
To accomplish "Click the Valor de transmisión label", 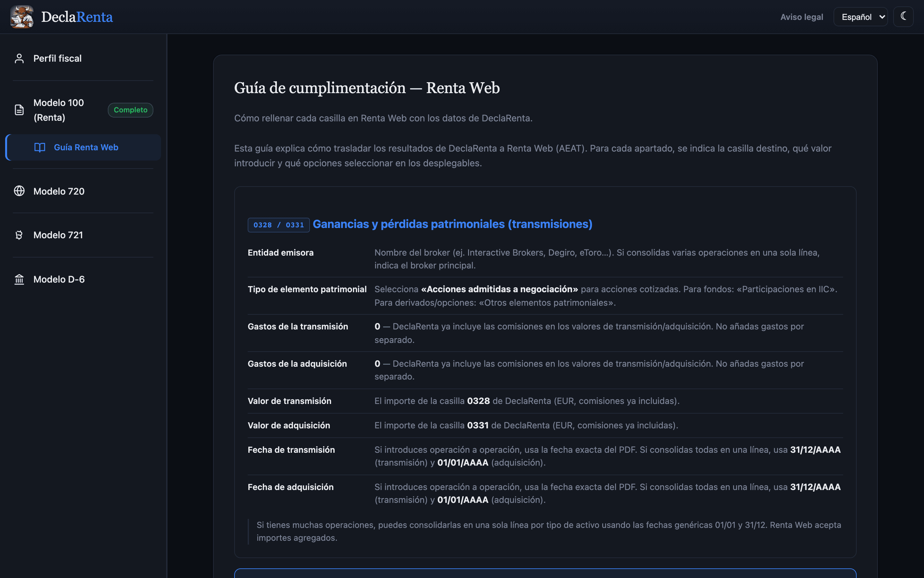I will coord(289,401).
